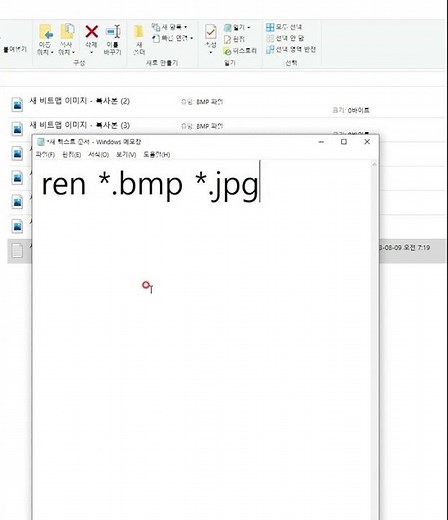Expand the arrow beside 열기 (Open)
The image size is (448, 520).
[x=249, y=27]
